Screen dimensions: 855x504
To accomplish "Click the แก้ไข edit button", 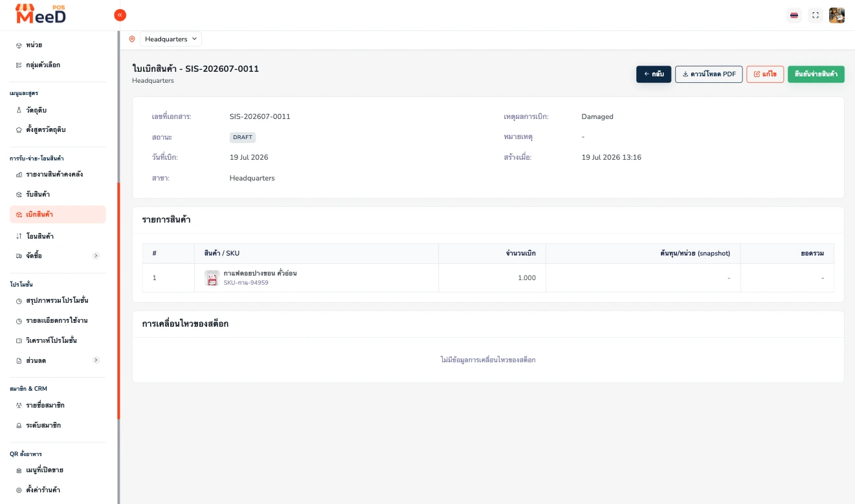I will tap(765, 74).
